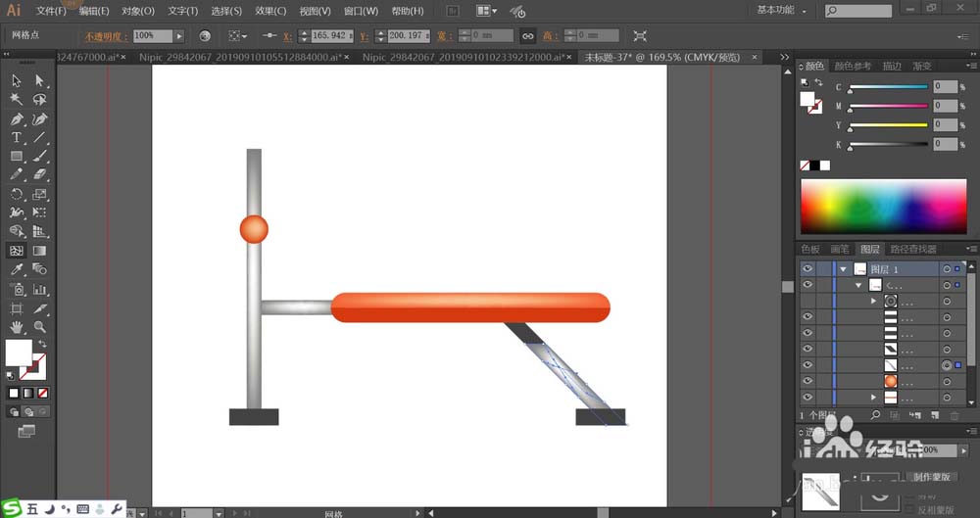Click the Black (K) slider track
980x518 pixels.
pyautogui.click(x=888, y=144)
